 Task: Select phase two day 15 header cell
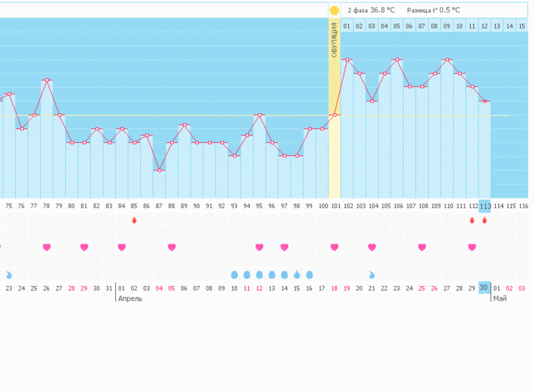[522, 26]
